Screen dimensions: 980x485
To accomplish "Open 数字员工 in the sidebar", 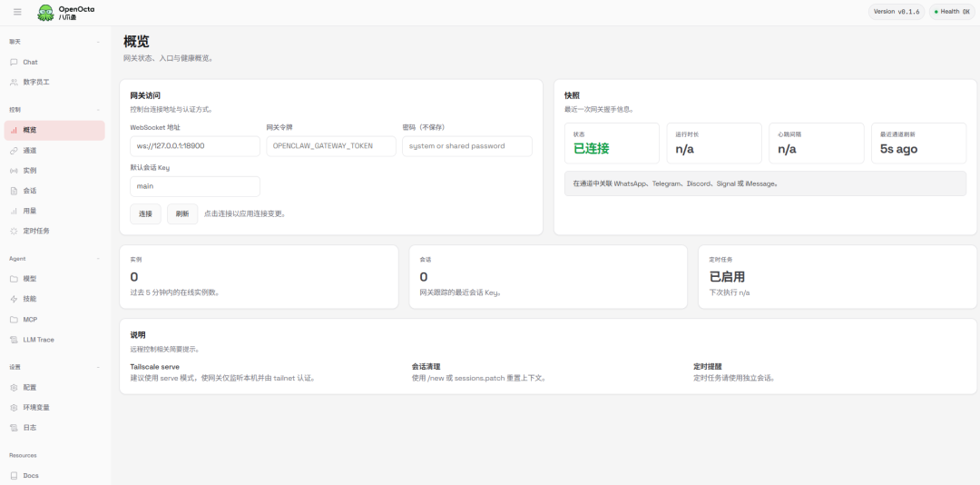I will click(x=35, y=82).
